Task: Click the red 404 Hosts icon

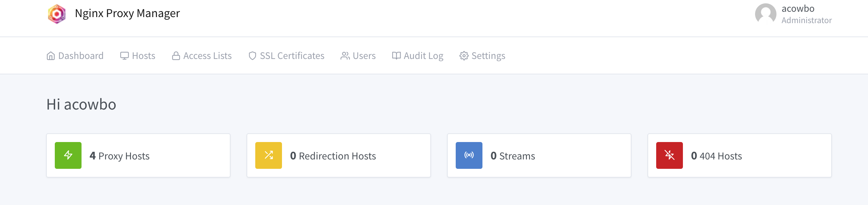Action: 670,155
